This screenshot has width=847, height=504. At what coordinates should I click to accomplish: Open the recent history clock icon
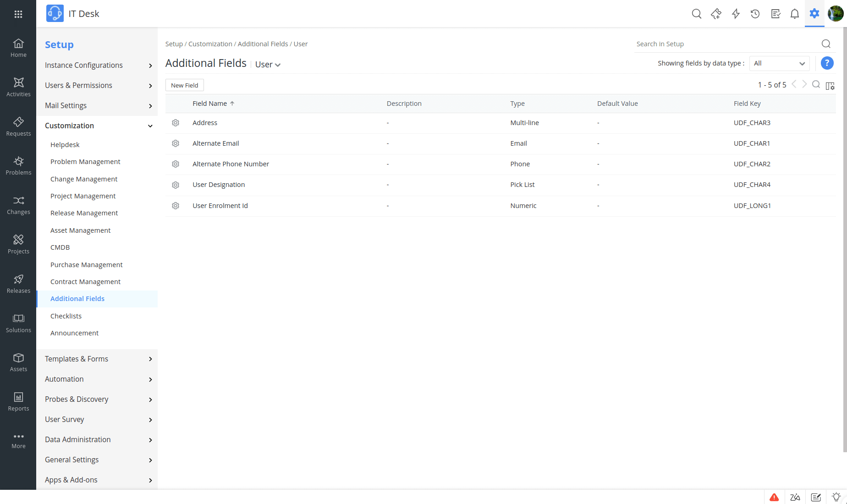tap(755, 14)
